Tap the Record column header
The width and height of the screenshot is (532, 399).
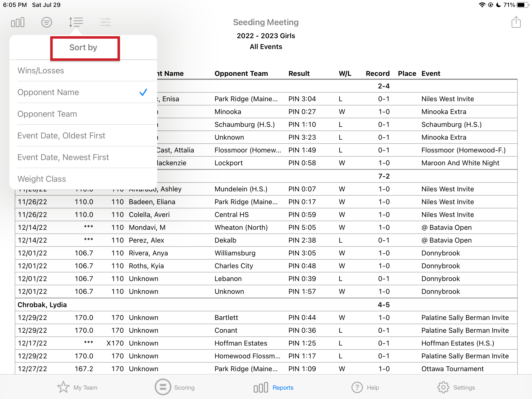pyautogui.click(x=378, y=73)
